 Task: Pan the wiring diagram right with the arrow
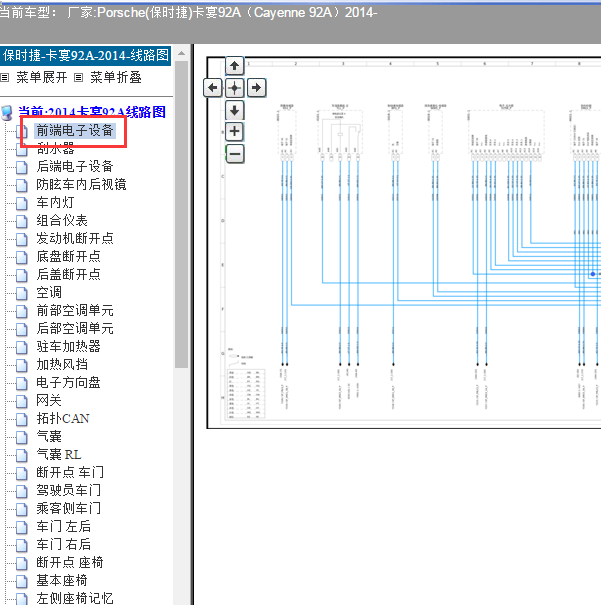tap(257, 88)
